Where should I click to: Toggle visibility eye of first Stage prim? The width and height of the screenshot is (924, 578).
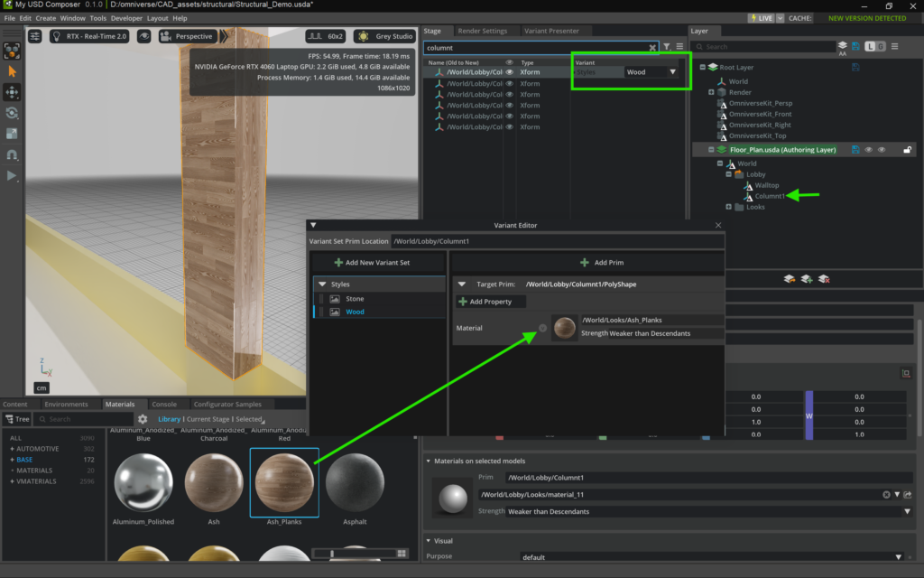[510, 72]
